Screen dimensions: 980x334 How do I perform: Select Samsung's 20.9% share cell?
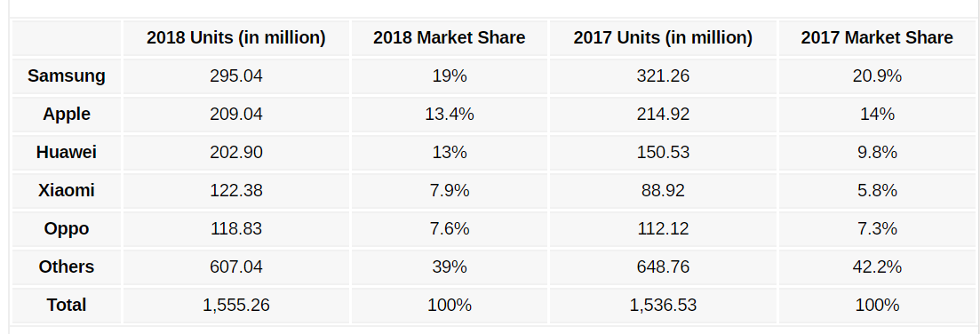point(877,76)
